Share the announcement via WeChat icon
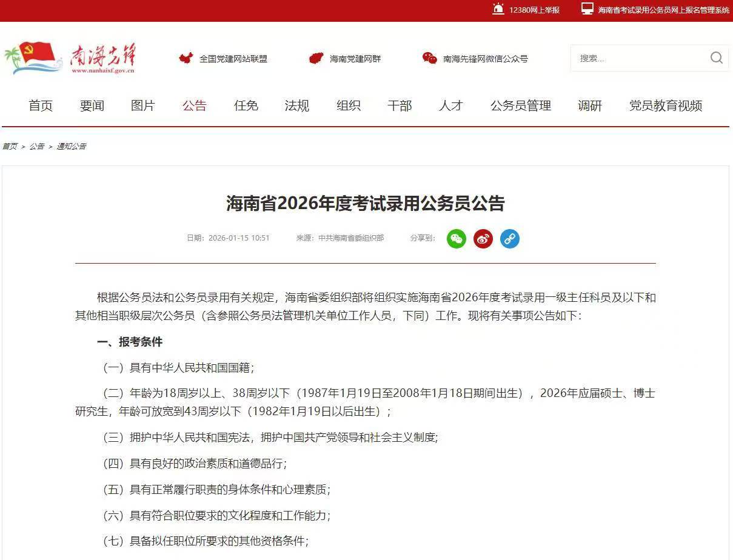This screenshot has height=560, width=733. [x=457, y=239]
